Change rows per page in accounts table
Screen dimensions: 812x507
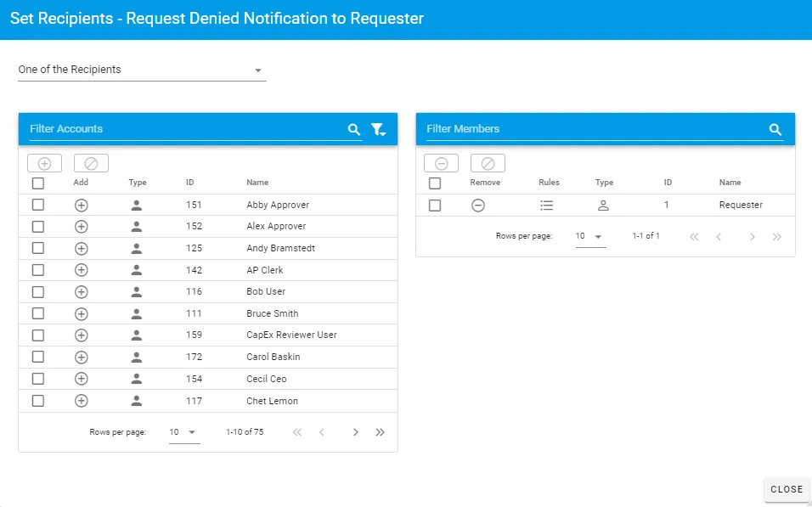(x=183, y=432)
